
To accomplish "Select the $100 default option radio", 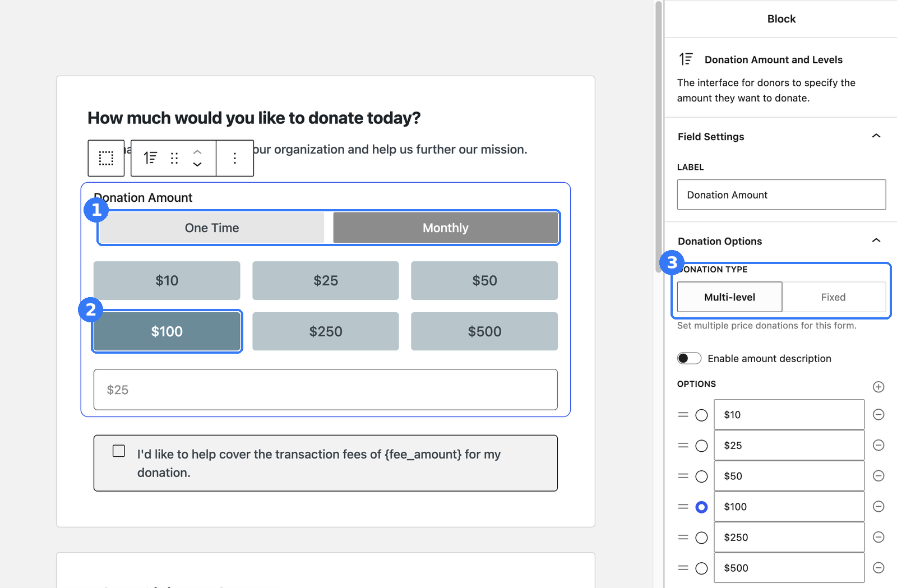I will pos(701,507).
